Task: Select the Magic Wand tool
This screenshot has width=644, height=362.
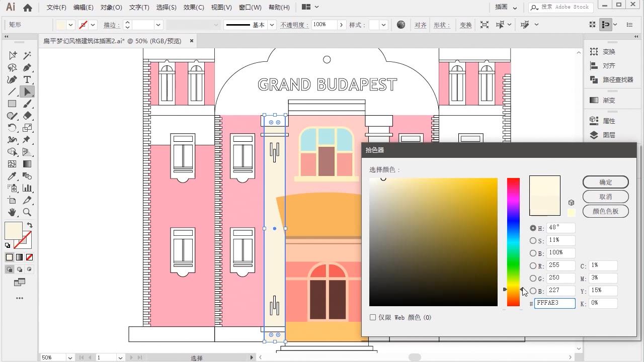Action: (x=27, y=55)
